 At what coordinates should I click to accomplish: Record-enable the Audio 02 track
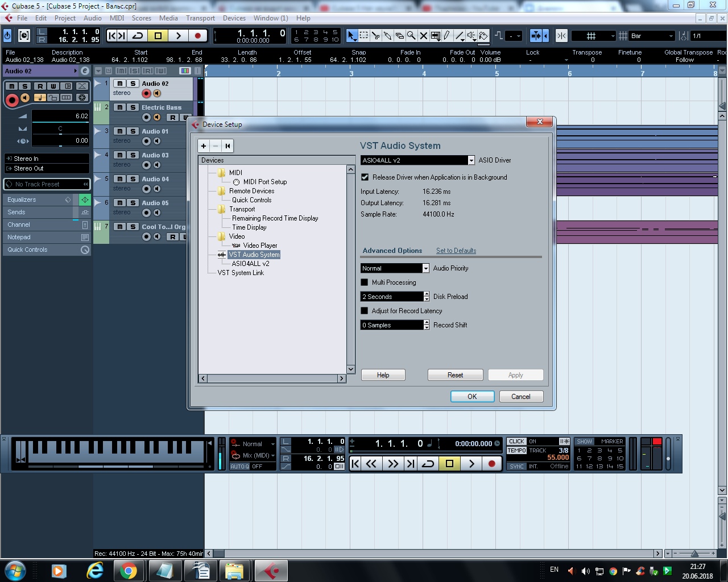coord(146,93)
